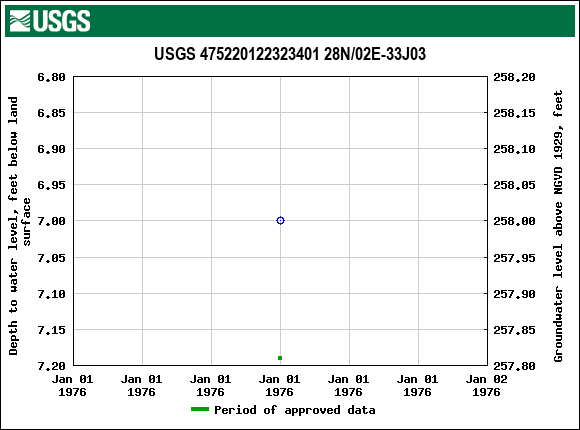Click the right axis value 258.00
The image size is (580, 430).
pyautogui.click(x=514, y=221)
